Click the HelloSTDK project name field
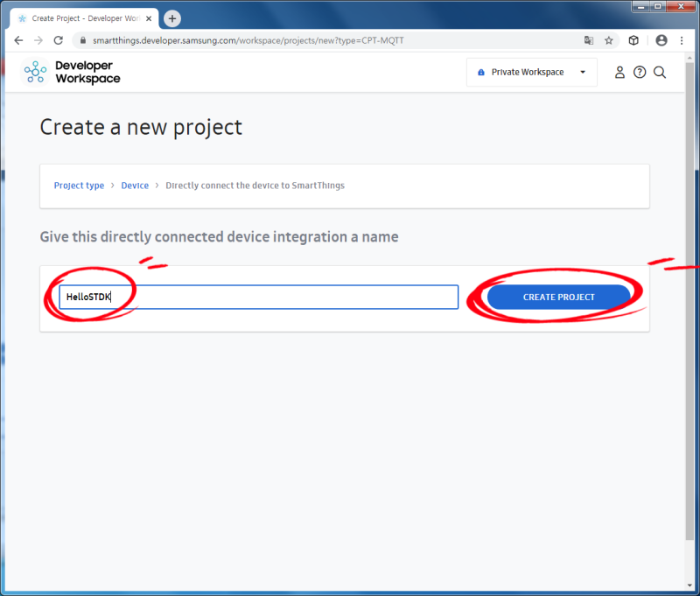This screenshot has width=700, height=596. [x=258, y=297]
